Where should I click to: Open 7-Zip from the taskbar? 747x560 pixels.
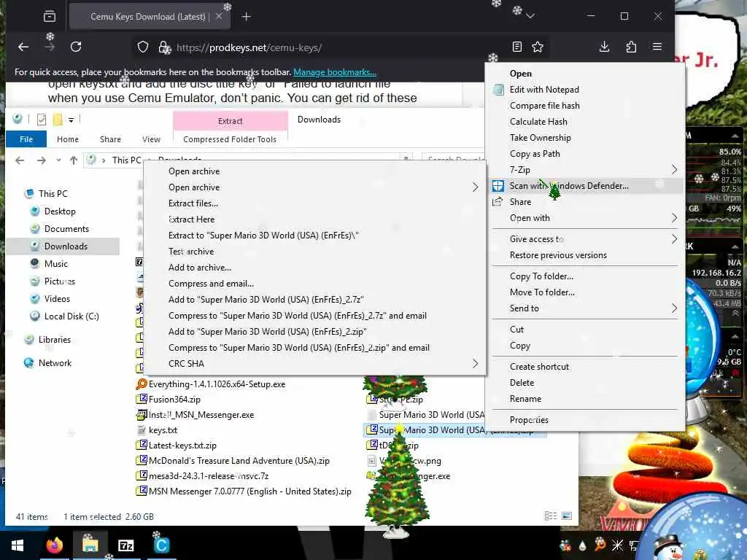click(125, 545)
